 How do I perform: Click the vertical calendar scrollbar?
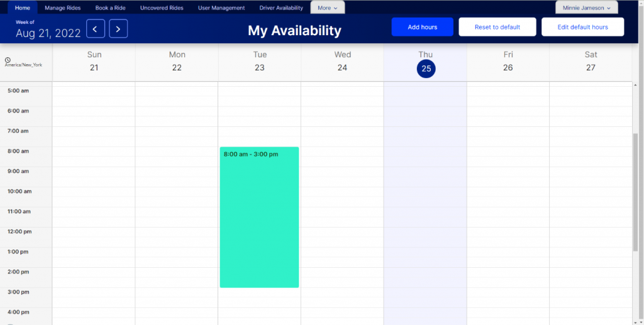(636, 189)
